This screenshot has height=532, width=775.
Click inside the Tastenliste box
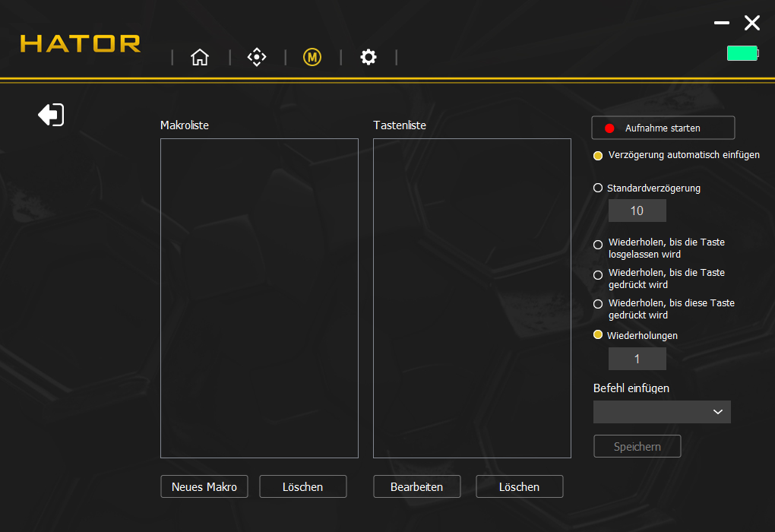pyautogui.click(x=472, y=298)
